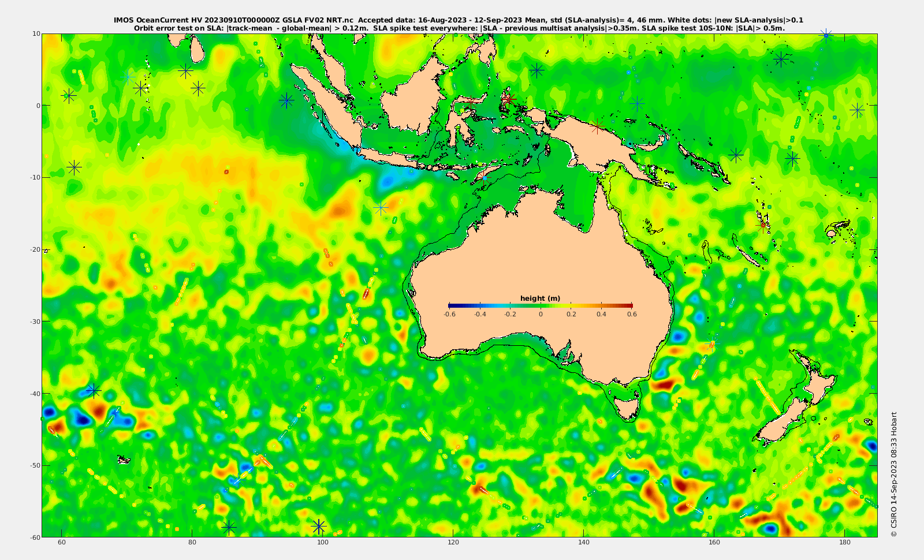Select the black asterisk marker at 100E 58S
The height and width of the screenshot is (560, 924).
(x=319, y=526)
